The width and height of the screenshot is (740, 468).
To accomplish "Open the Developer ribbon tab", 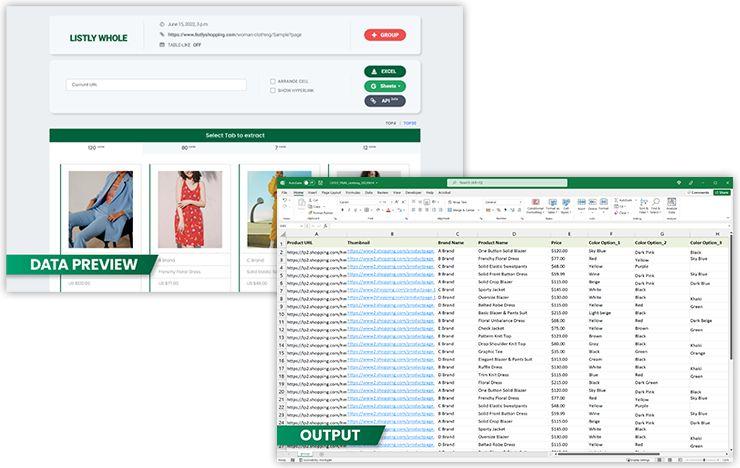I will [x=413, y=192].
